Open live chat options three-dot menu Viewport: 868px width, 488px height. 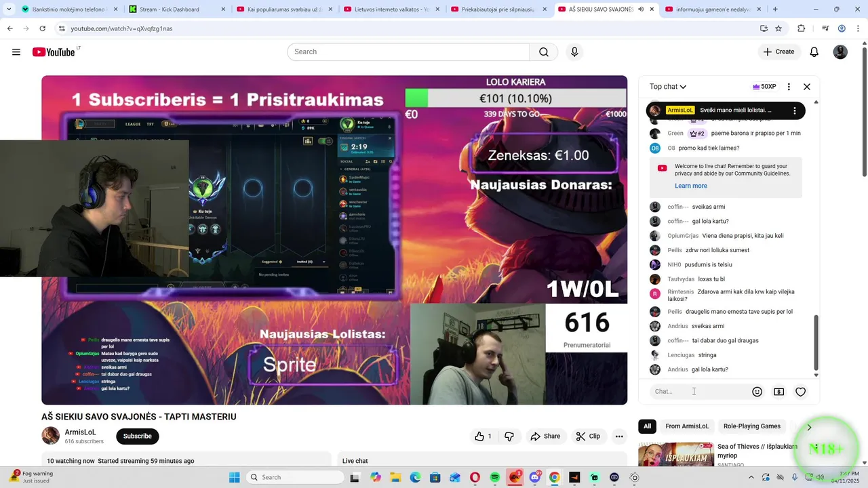point(789,87)
